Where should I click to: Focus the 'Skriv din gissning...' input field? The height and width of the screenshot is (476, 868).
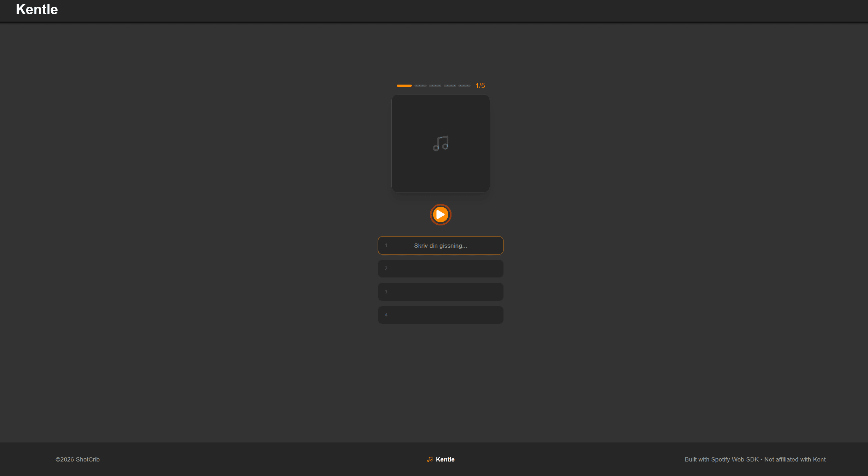[x=441, y=246]
